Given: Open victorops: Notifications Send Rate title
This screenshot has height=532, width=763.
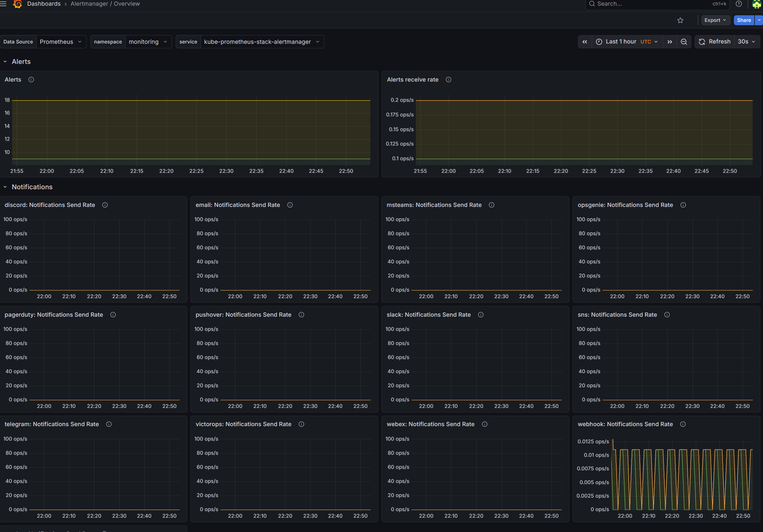Looking at the screenshot, I should [243, 424].
